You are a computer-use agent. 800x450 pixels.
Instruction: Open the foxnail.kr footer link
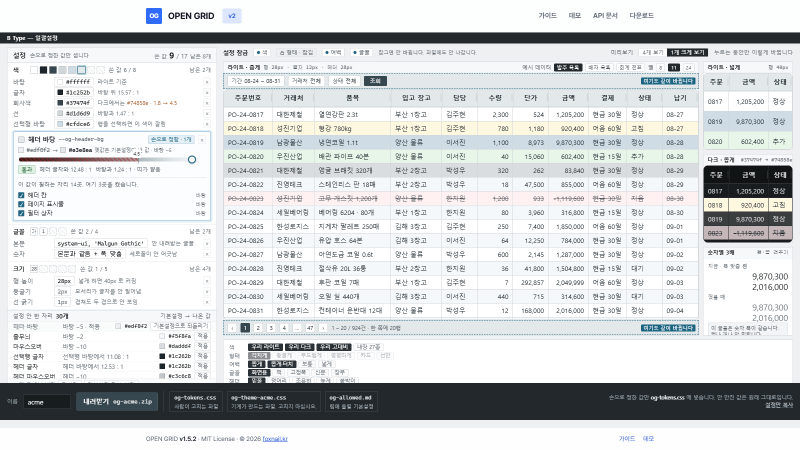(x=275, y=439)
